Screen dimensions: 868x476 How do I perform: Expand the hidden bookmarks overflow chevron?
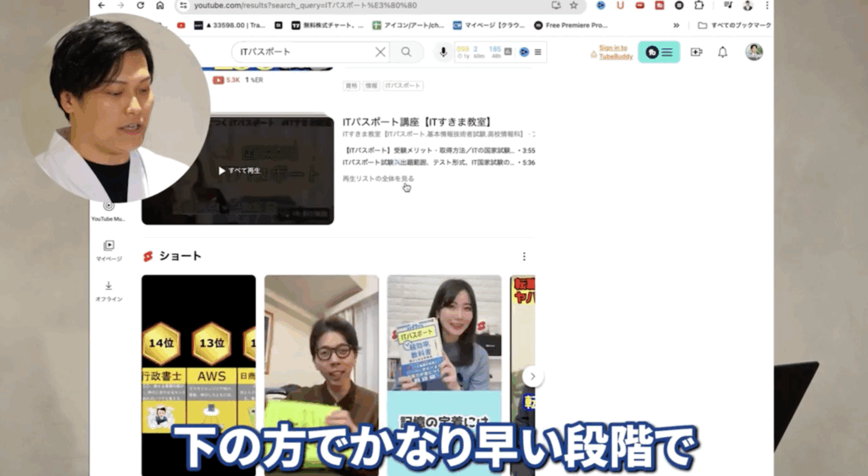[676, 25]
